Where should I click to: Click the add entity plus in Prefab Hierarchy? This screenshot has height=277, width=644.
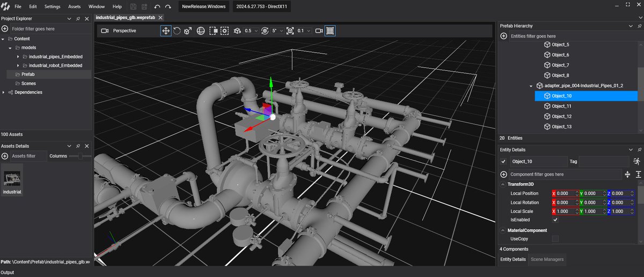[503, 36]
